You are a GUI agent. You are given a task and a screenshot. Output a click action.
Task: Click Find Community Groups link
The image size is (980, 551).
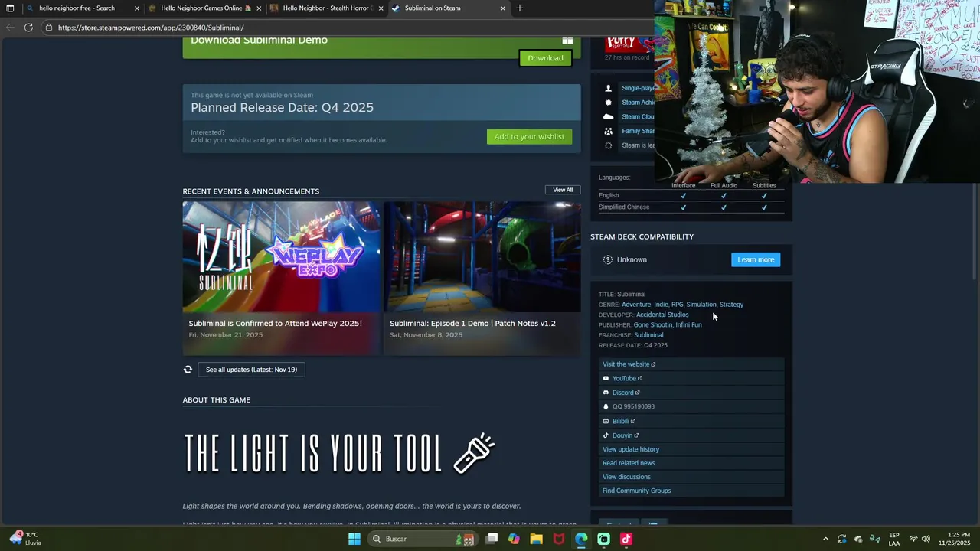[636, 491]
